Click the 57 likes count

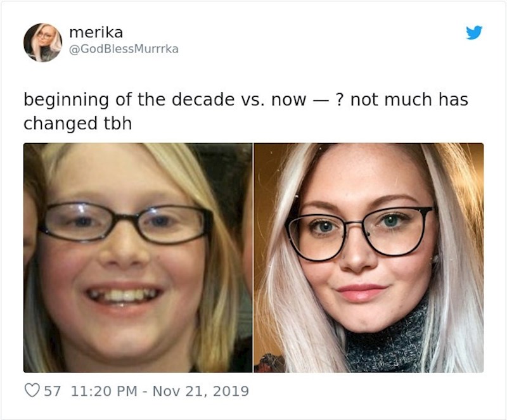click(52, 391)
